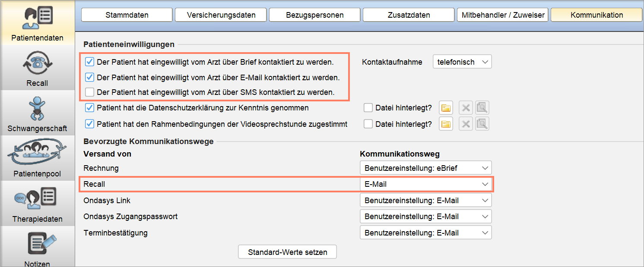Open Ondasys Zugangspasswort Kommunikationsweg dropdown
The image size is (644, 267).
coord(425,217)
